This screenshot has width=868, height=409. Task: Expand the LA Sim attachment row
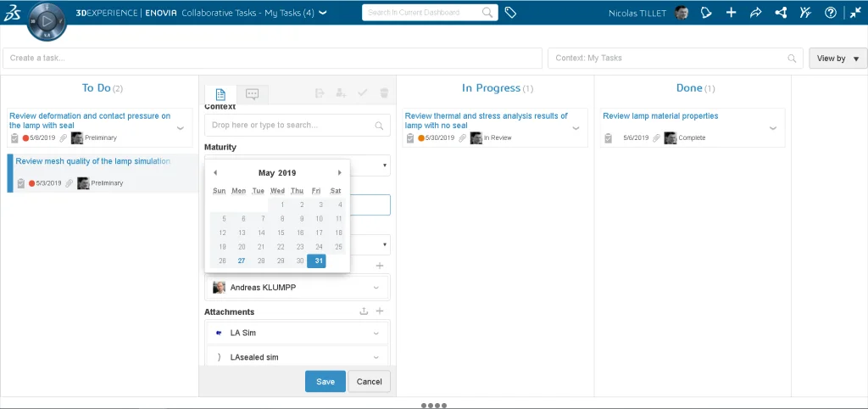click(376, 333)
